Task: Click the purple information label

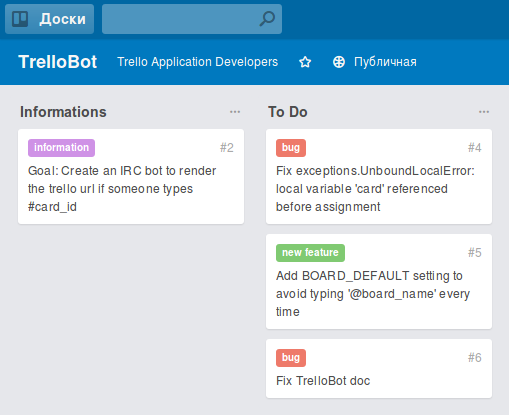Action: (61, 148)
